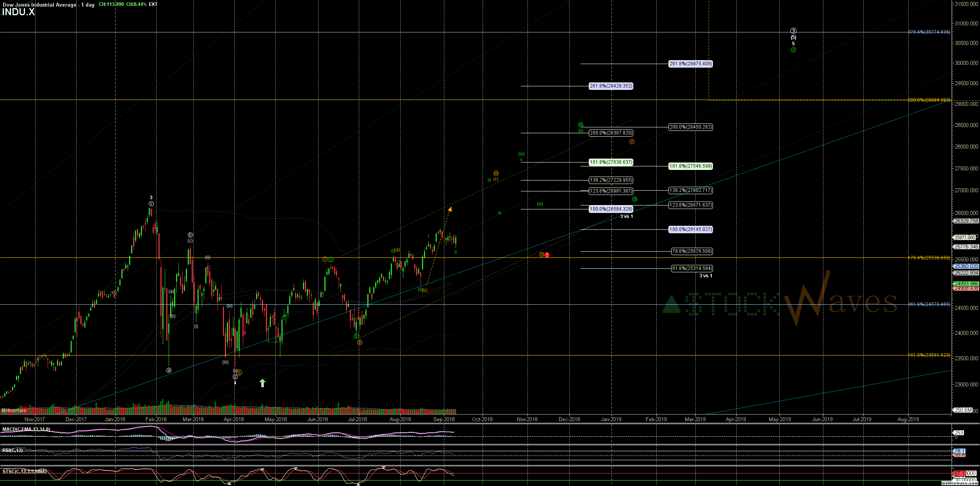This screenshot has width=980, height=486.
Task: Click the 200.0%(28307.820) extension label
Action: (611, 133)
